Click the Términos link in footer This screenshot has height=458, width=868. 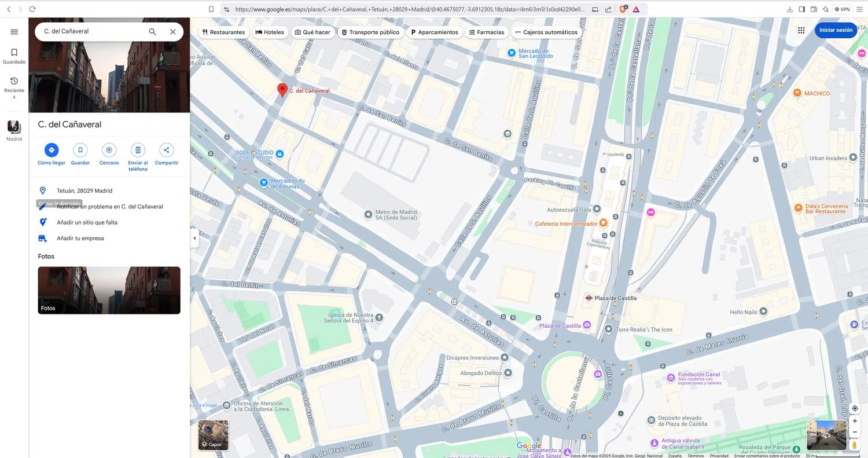(696, 456)
